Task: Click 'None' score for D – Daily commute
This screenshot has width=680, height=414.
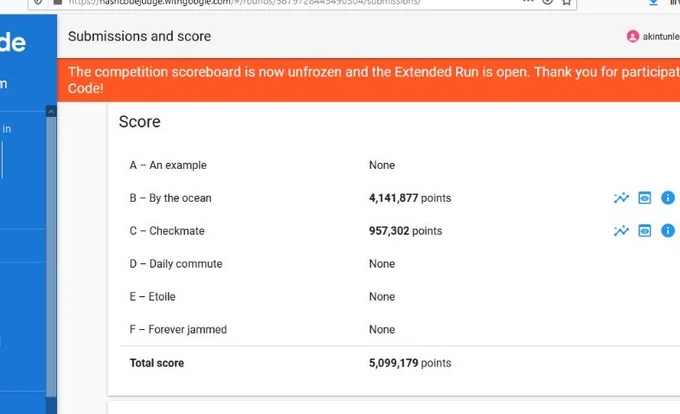Action: (382, 264)
